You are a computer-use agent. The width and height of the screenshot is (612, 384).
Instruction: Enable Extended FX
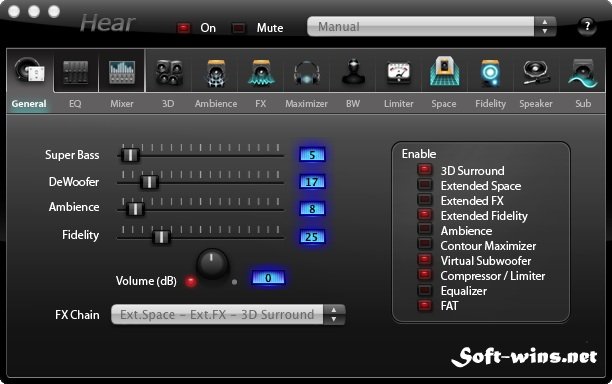click(x=425, y=200)
